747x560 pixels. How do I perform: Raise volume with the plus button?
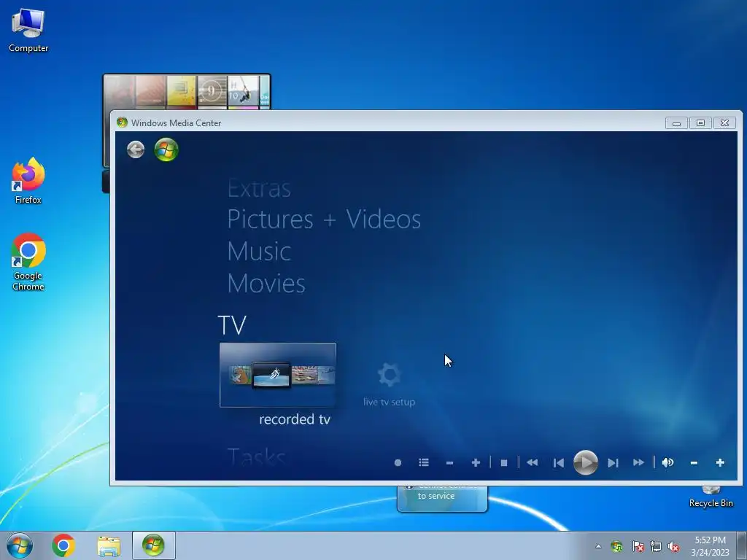(x=720, y=462)
